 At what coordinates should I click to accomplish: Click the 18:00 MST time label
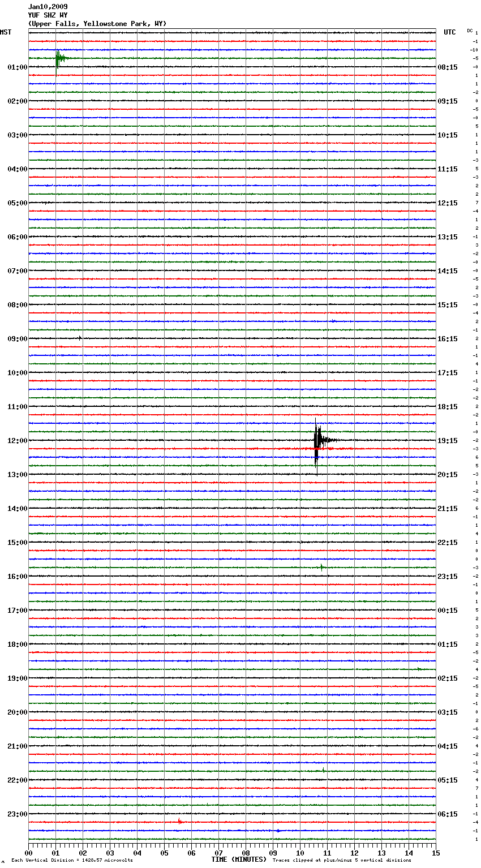pos(18,644)
